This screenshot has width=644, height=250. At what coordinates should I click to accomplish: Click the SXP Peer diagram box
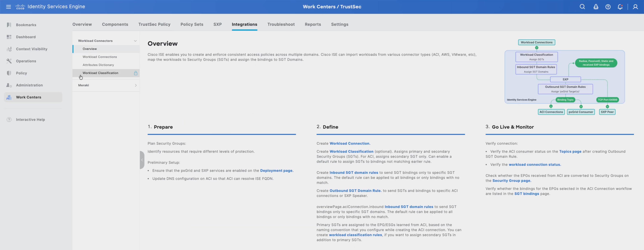607,112
